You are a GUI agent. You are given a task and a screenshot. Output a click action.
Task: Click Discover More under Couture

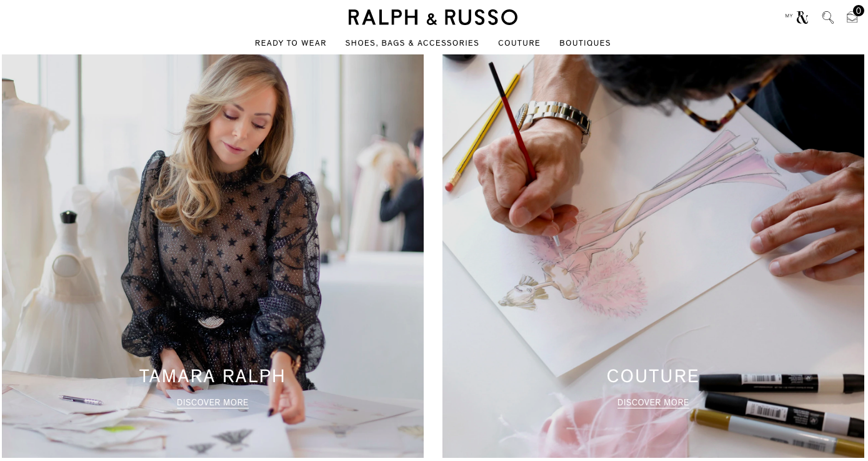click(x=653, y=403)
